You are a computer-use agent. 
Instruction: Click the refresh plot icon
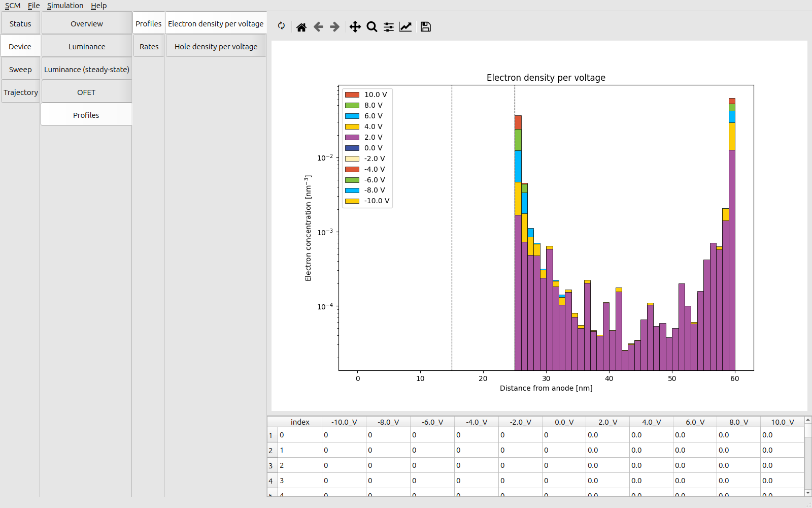coord(281,26)
